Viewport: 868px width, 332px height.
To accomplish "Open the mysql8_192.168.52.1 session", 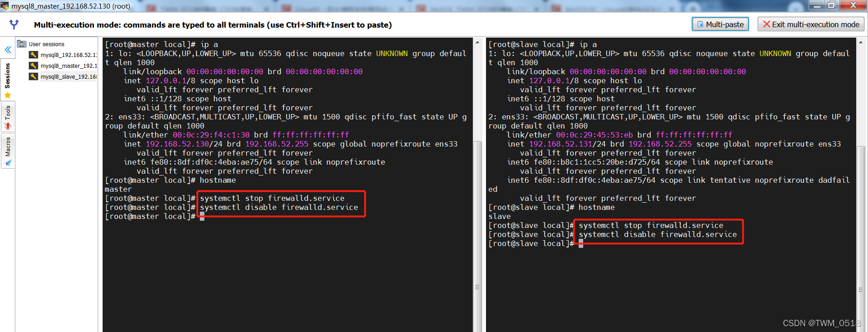I will click(68, 55).
